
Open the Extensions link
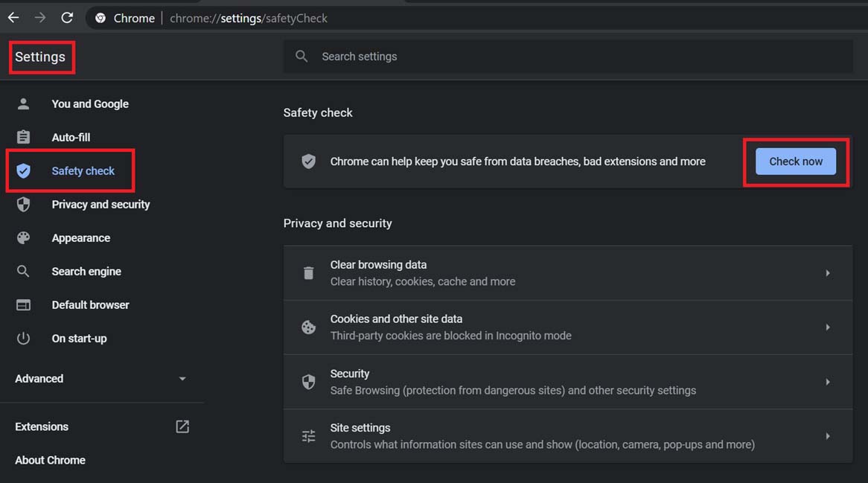42,426
